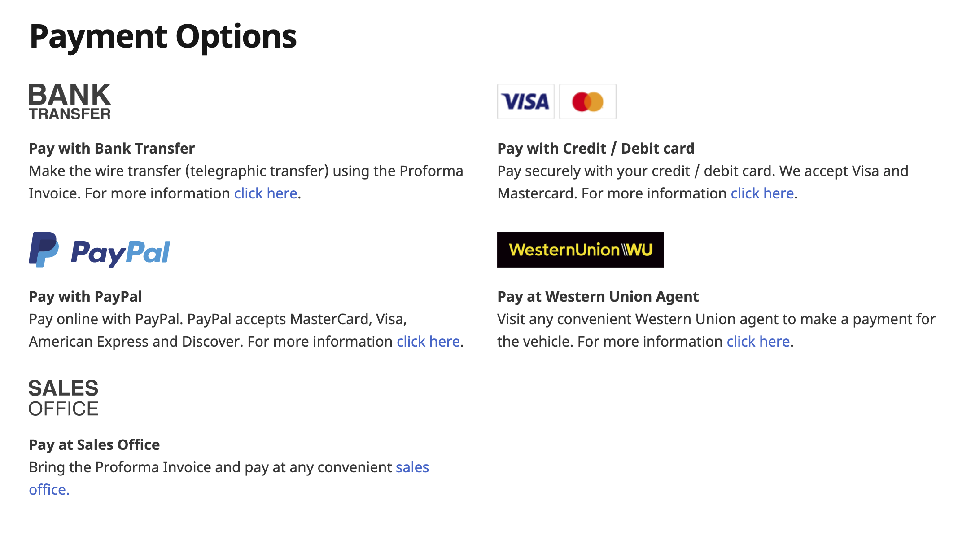The height and width of the screenshot is (545, 980).
Task: Click 'Pay with Credit / Debit card' heading
Action: 596,149
